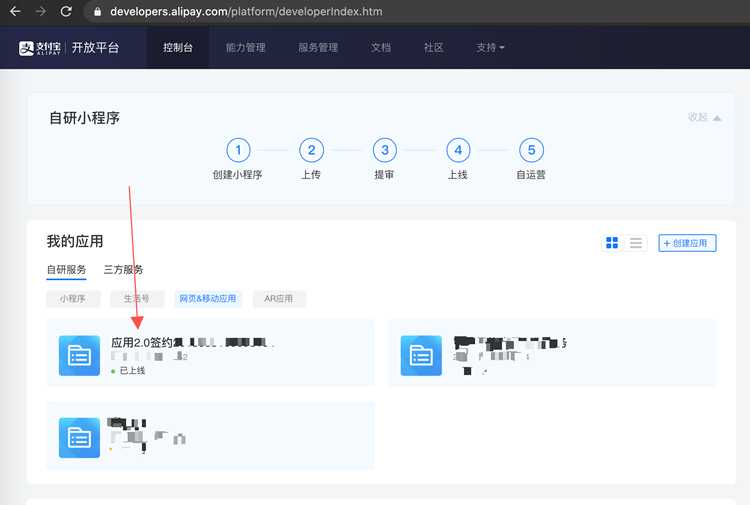This screenshot has width=750, height=505.
Task: Click step 5 自运营 circle
Action: (531, 150)
